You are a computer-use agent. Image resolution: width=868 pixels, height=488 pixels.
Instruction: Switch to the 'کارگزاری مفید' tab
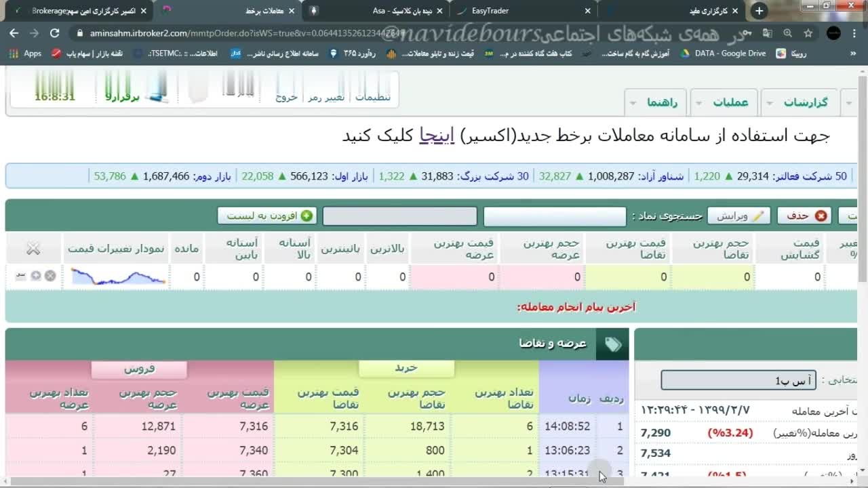(x=671, y=11)
